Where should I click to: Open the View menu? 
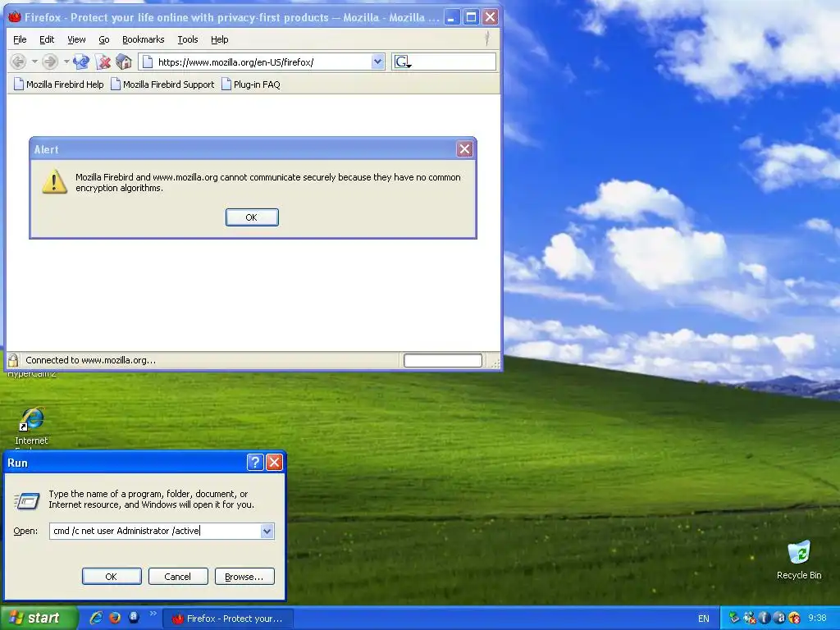tap(76, 39)
